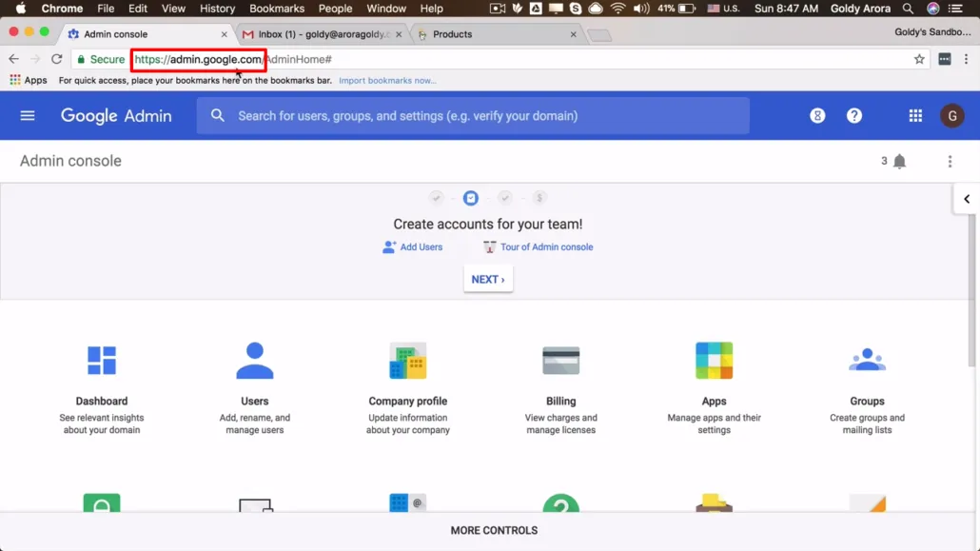Open the Help question mark icon
This screenshot has height=551, width=980.
(854, 116)
